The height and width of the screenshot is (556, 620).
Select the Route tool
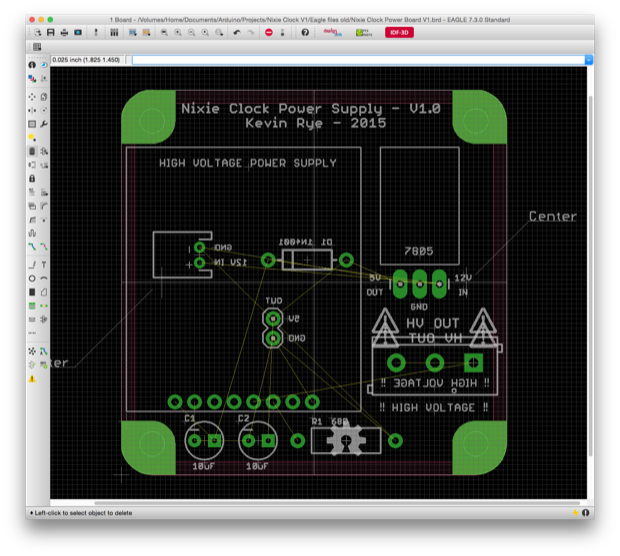click(x=32, y=247)
